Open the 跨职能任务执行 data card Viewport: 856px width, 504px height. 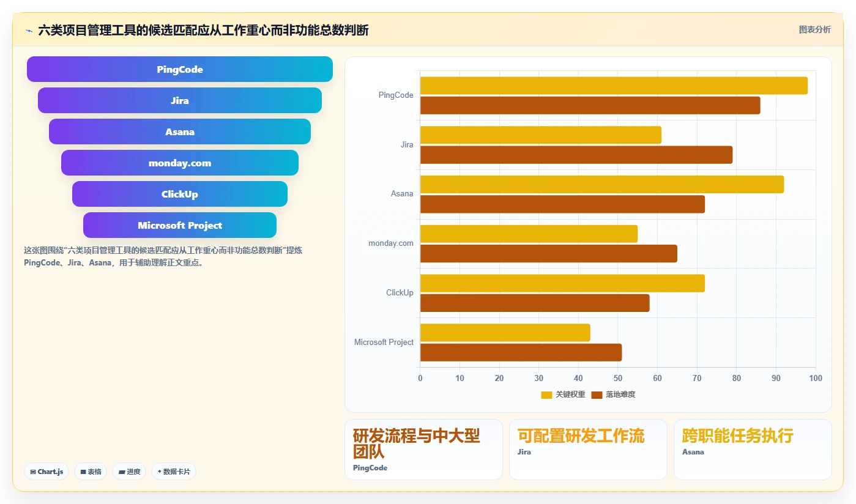753,450
